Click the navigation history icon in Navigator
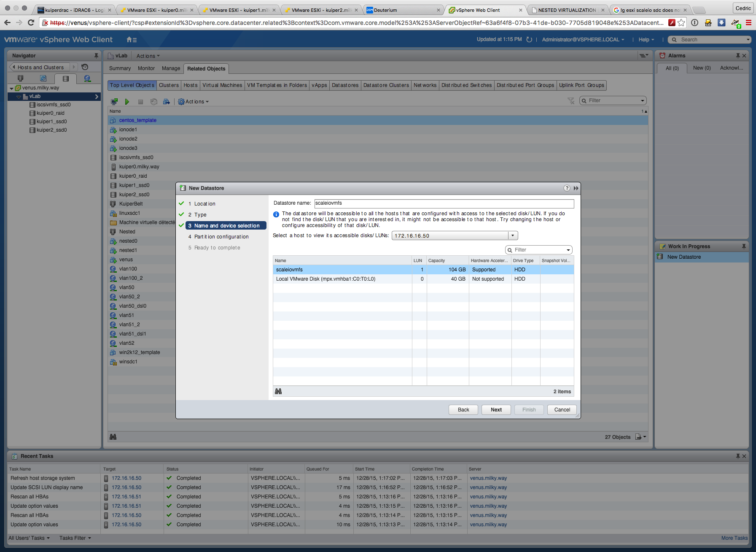This screenshot has width=756, height=552. point(85,67)
